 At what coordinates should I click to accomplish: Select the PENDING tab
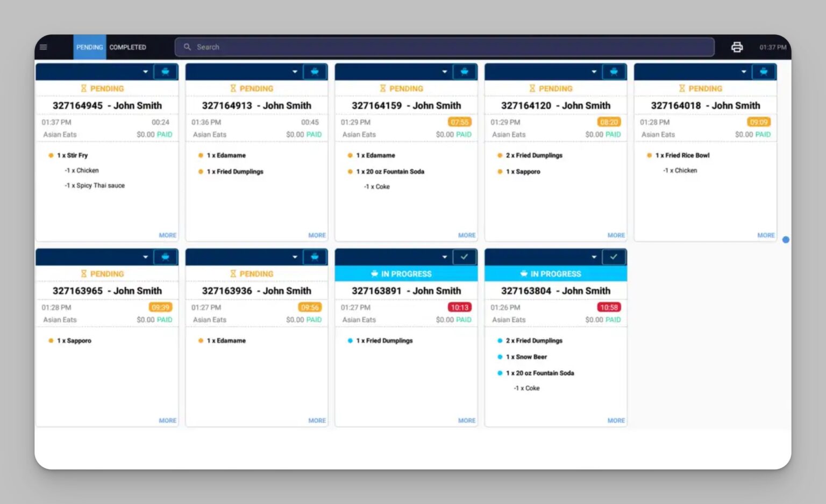point(89,47)
